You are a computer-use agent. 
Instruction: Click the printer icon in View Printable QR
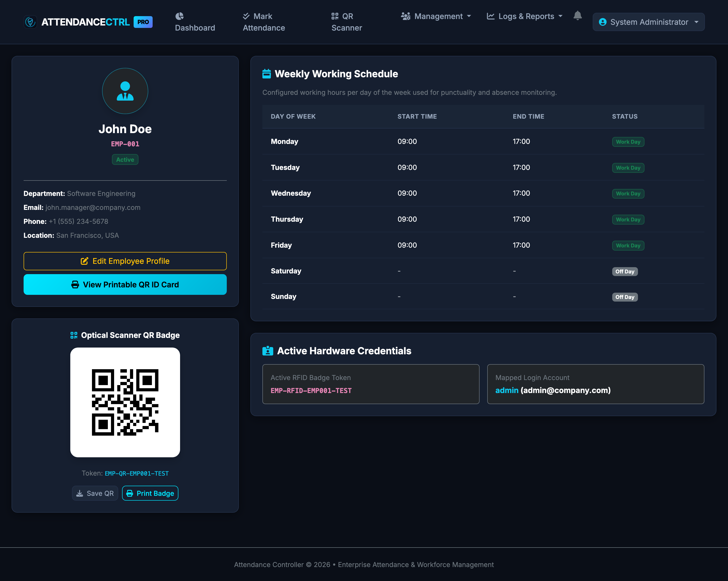(x=75, y=284)
